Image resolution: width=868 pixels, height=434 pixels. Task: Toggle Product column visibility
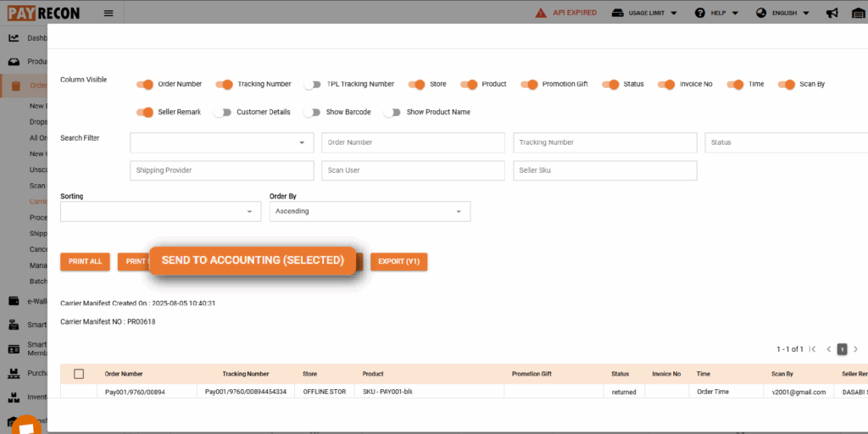469,85
